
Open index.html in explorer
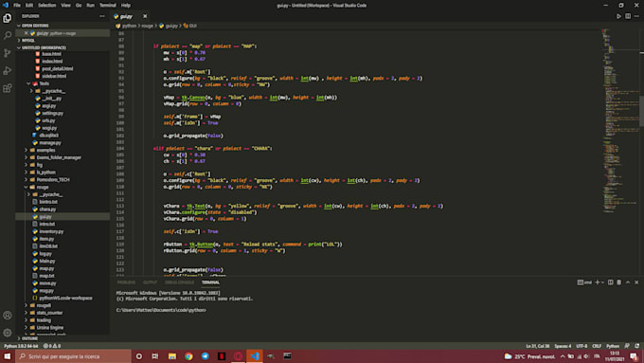(x=52, y=62)
